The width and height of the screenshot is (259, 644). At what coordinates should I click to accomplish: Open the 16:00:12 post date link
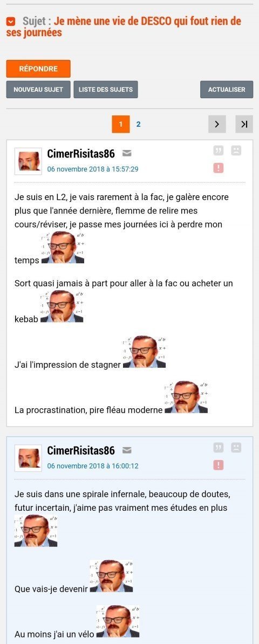pyautogui.click(x=92, y=466)
